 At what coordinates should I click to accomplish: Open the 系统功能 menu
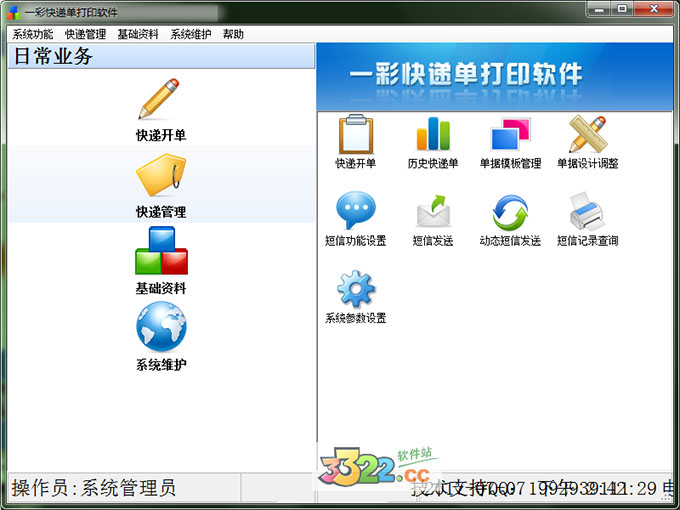[33, 34]
